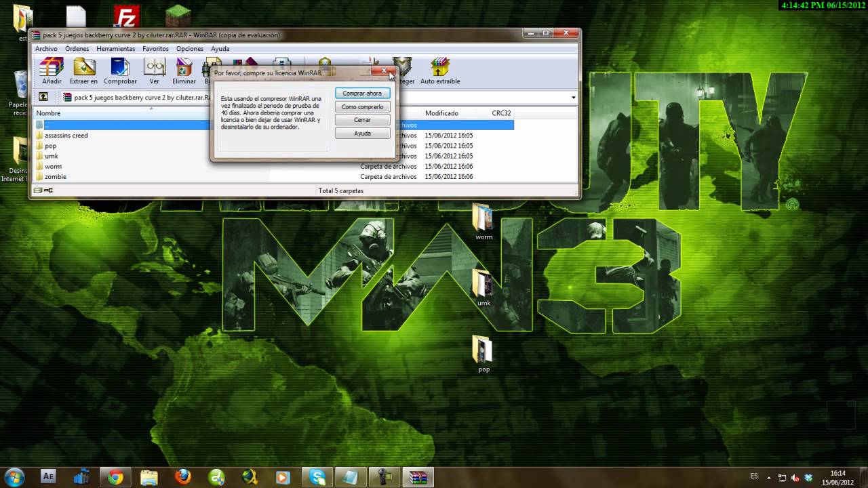
Task: Click the Extraer en toolbar icon
Action: click(84, 70)
